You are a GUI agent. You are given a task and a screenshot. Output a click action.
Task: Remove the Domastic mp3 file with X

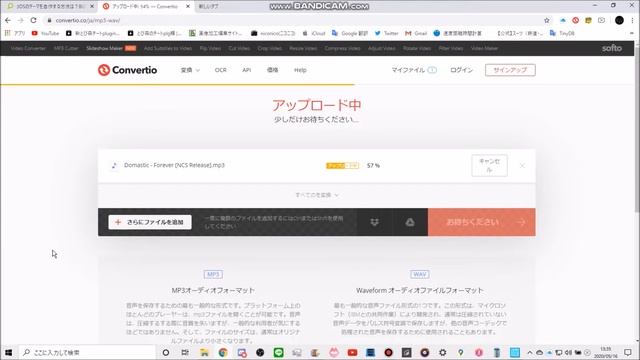522,165
